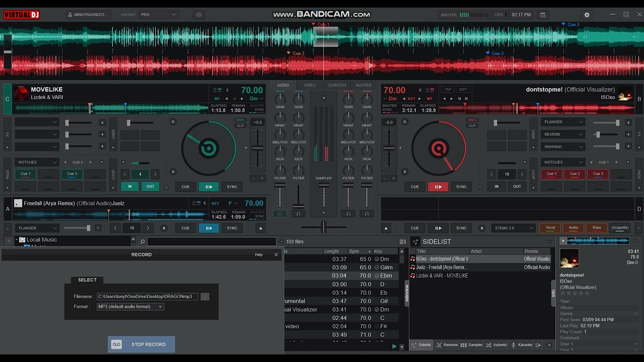
Task: Toggle VINYL mode on deck C
Action: click(240, 120)
